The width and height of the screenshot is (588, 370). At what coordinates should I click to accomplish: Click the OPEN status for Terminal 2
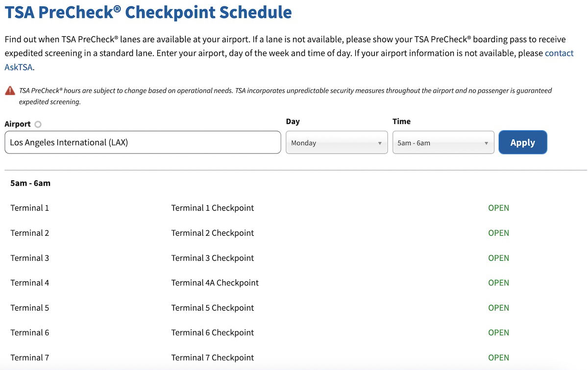(498, 233)
